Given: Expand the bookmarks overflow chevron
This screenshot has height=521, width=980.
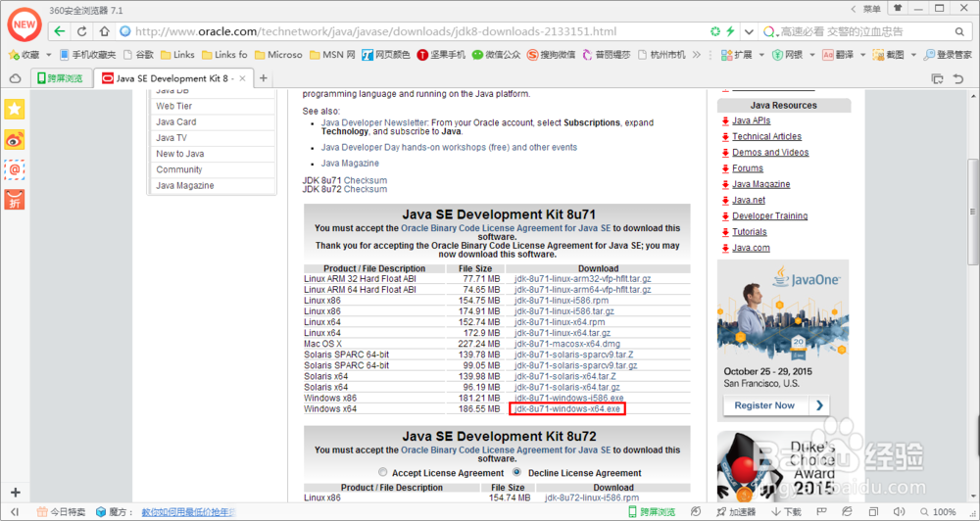Looking at the screenshot, I should [696, 55].
